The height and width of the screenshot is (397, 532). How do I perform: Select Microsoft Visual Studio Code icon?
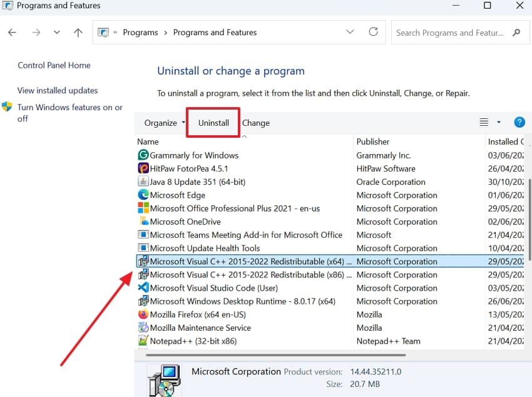143,288
